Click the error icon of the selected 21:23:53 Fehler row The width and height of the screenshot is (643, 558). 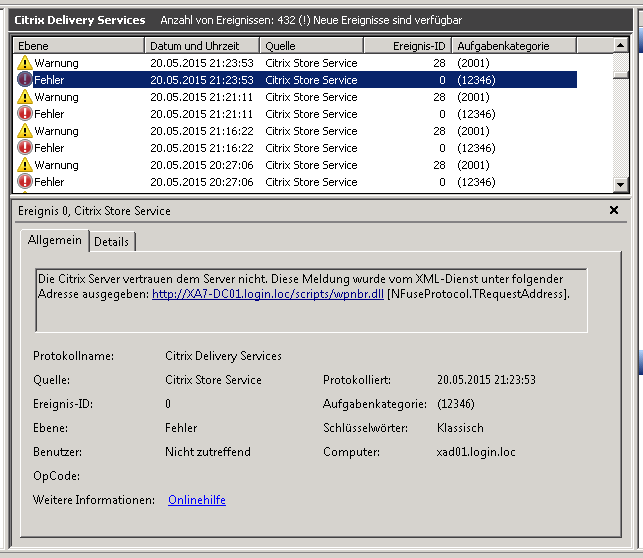pyautogui.click(x=25, y=80)
